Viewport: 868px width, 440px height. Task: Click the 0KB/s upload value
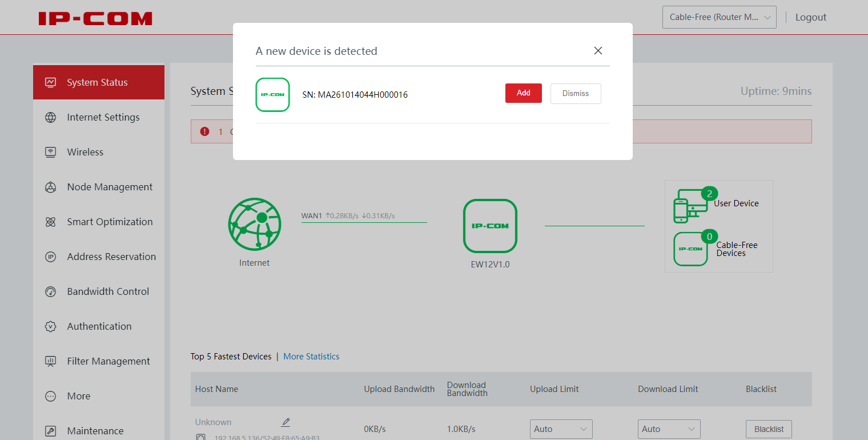click(375, 429)
